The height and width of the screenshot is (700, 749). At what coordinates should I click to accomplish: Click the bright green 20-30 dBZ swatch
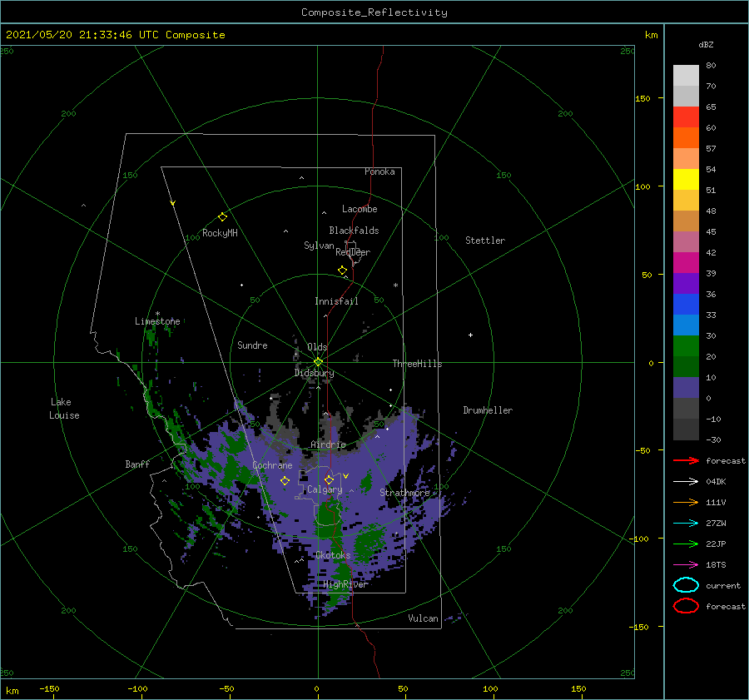click(x=686, y=346)
